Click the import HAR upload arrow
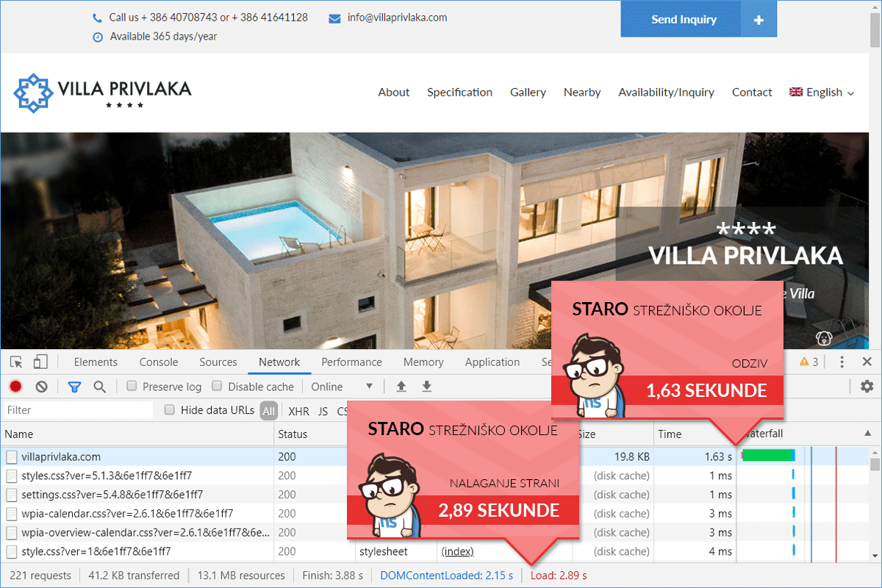This screenshot has width=882, height=588. click(x=401, y=387)
